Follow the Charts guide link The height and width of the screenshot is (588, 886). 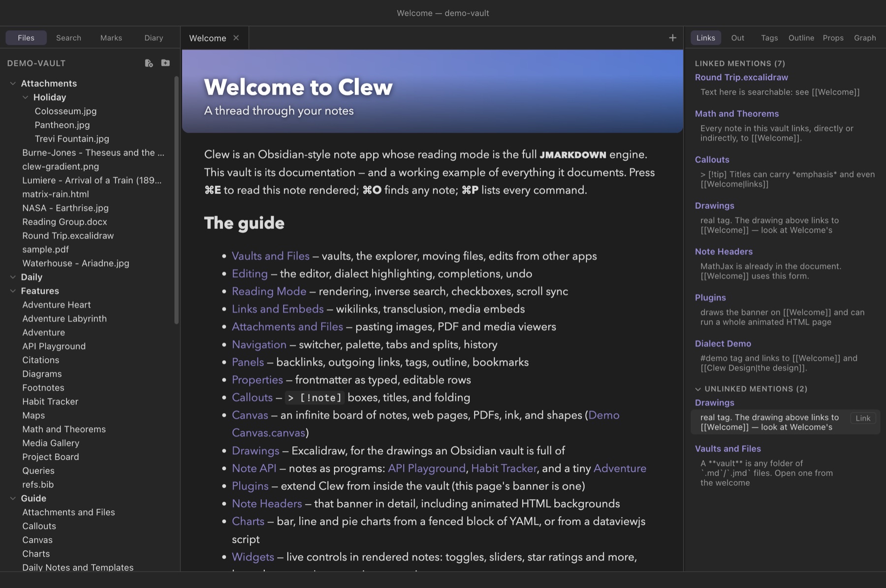[248, 522]
